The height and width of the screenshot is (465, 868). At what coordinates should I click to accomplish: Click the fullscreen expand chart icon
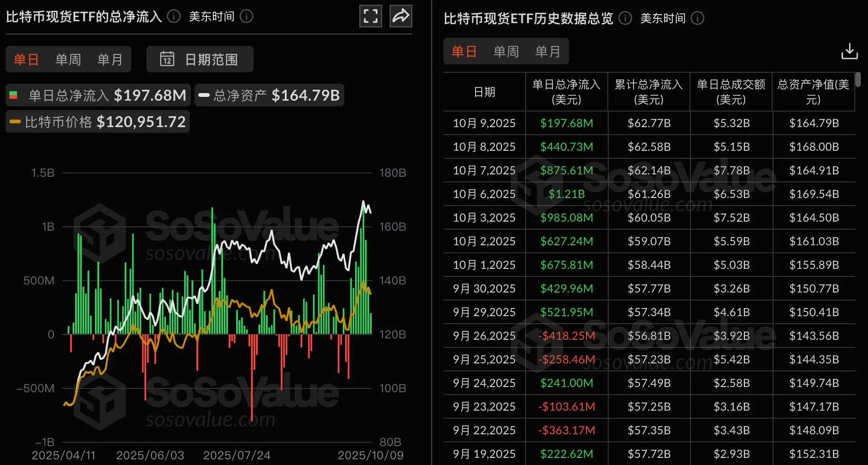point(371,17)
